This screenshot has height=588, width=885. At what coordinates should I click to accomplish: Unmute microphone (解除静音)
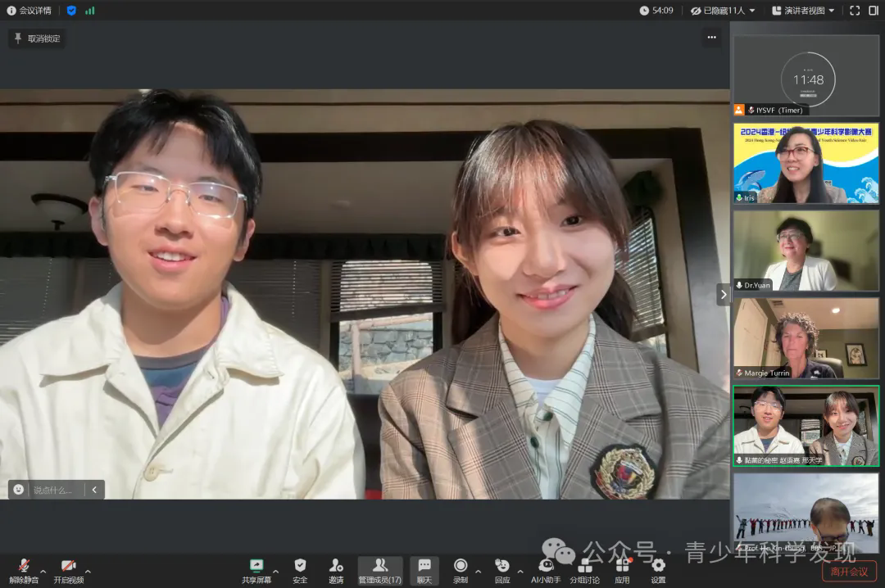(24, 571)
